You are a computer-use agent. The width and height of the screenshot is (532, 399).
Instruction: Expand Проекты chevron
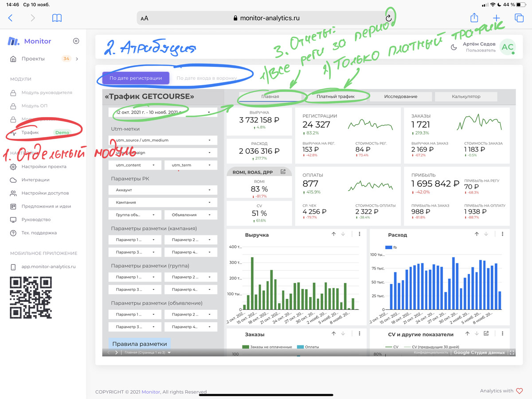[x=77, y=59]
